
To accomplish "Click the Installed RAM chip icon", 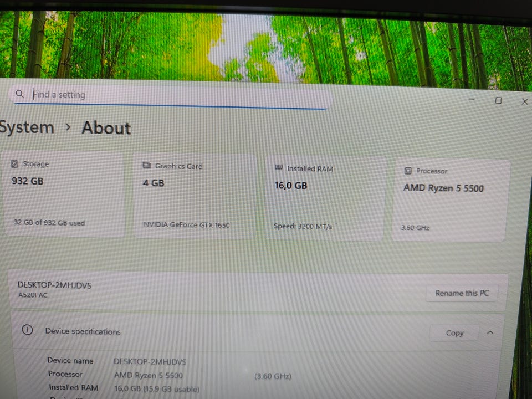I will click(279, 167).
